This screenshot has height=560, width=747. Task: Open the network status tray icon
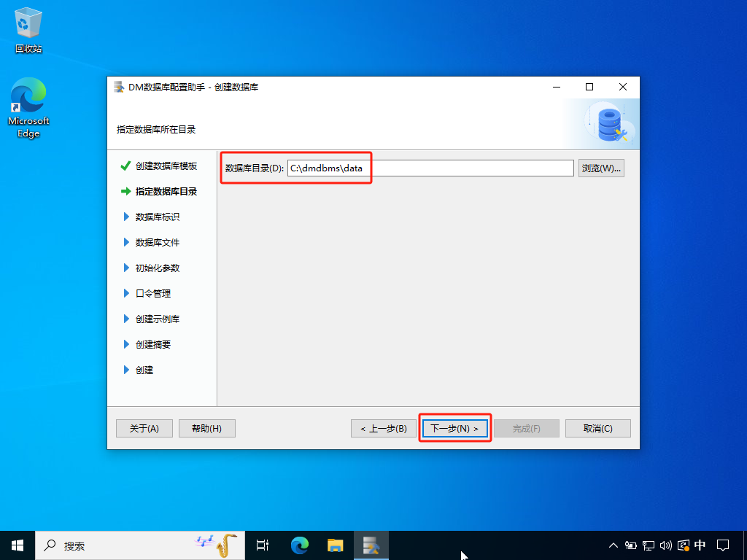click(648, 545)
